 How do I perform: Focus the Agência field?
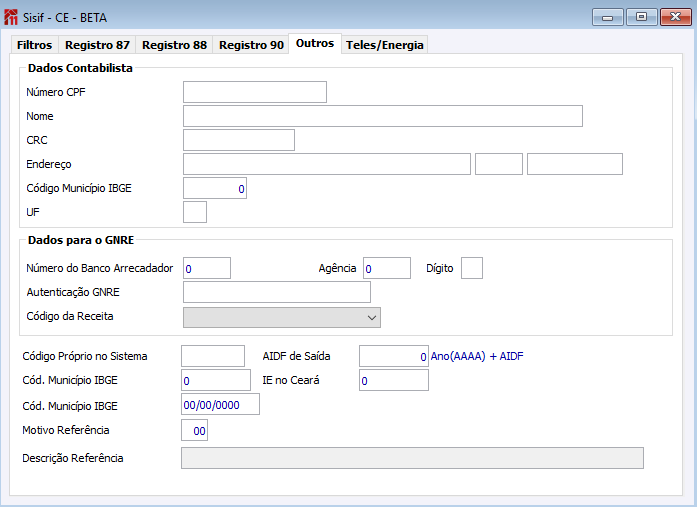tap(387, 268)
